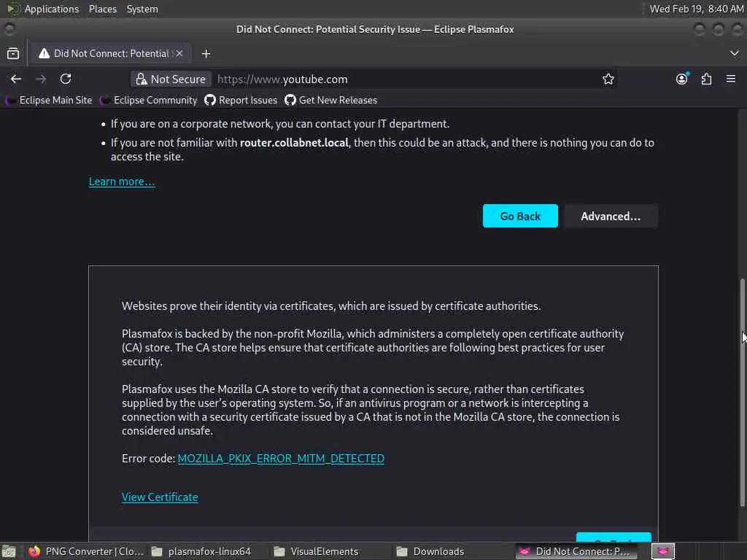Select the Did Not Connect browser tab
Viewport: 747px width, 560px height.
(111, 53)
